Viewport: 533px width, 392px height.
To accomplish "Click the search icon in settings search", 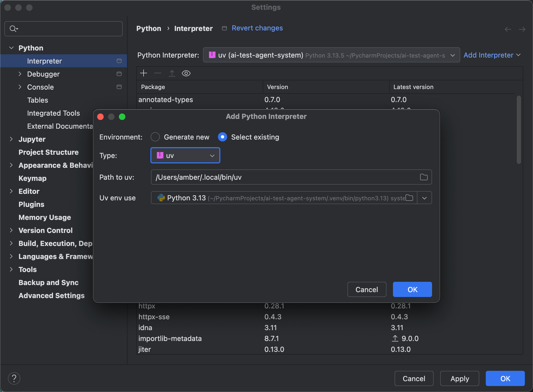I will click(14, 29).
